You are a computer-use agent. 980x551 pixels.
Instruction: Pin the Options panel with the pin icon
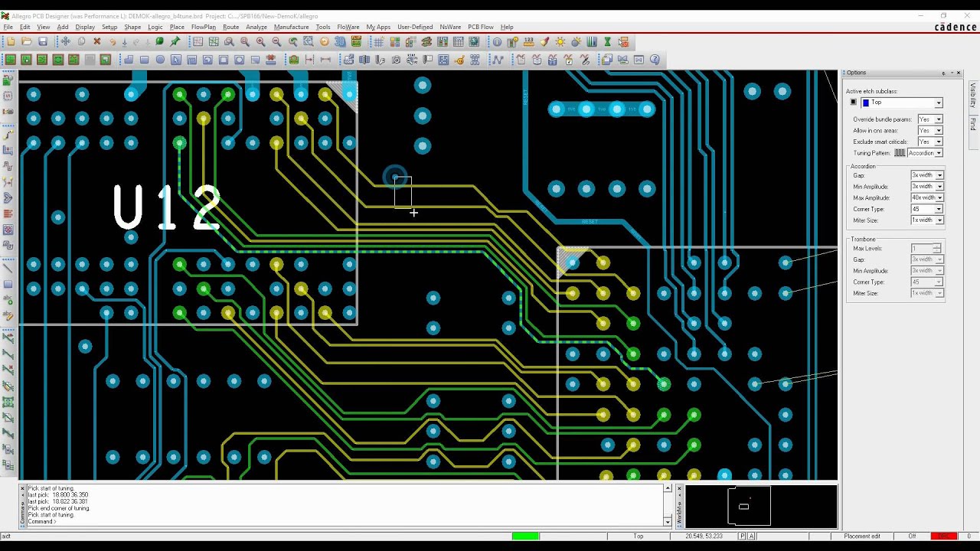tap(943, 73)
